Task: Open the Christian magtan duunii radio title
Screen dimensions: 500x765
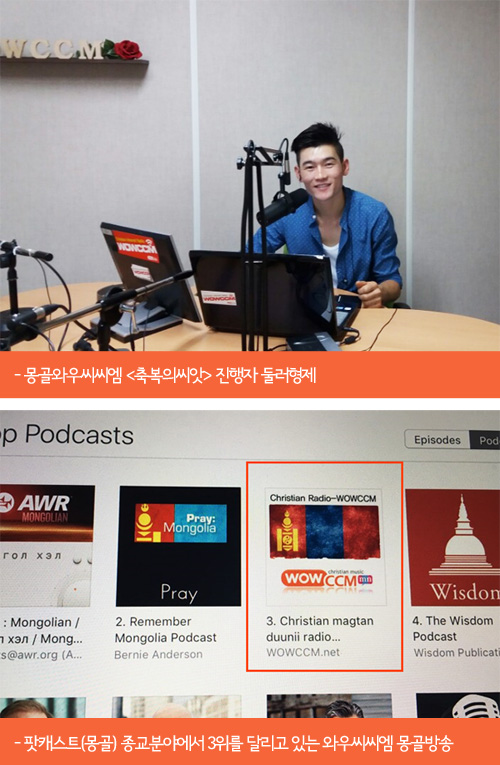Action: (x=320, y=629)
